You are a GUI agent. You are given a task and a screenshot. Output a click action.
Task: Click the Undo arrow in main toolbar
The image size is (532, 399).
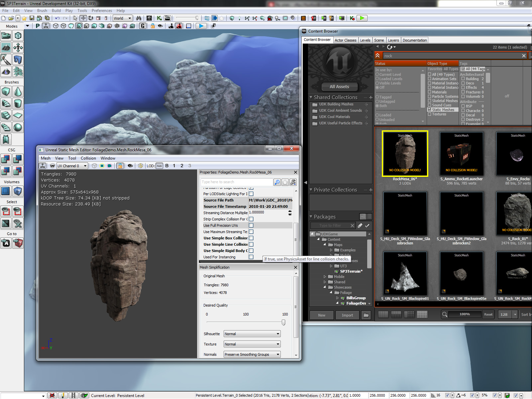point(57,18)
